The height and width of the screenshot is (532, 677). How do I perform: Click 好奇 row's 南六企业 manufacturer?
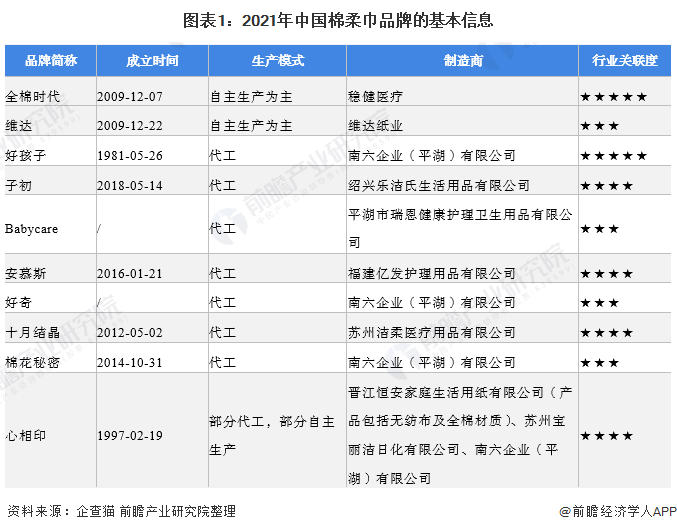point(432,302)
